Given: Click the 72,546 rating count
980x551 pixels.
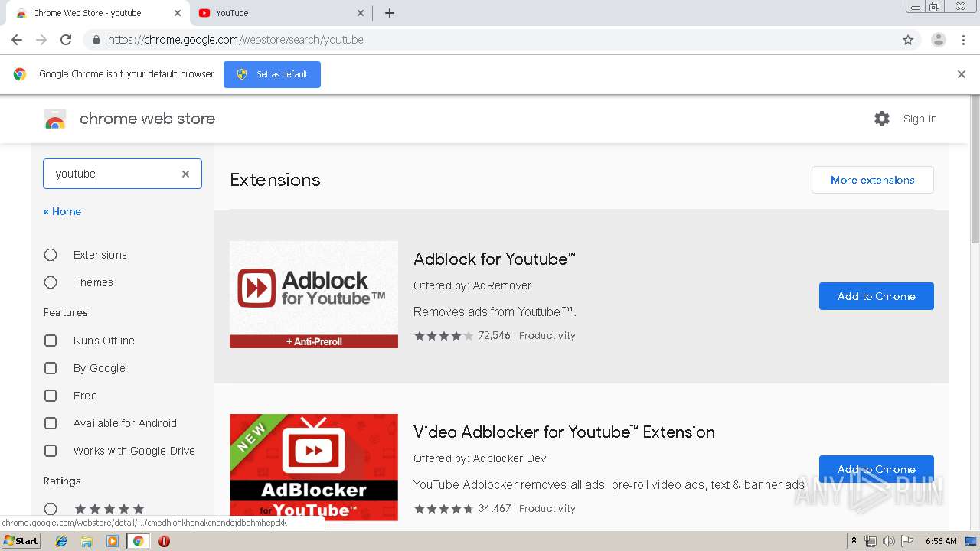Looking at the screenshot, I should coord(495,335).
